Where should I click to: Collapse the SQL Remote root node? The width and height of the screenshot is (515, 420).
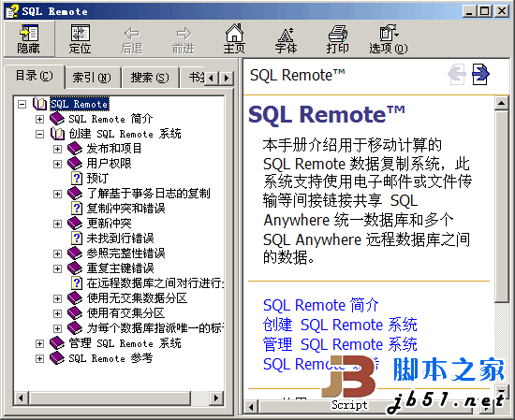coord(22,105)
